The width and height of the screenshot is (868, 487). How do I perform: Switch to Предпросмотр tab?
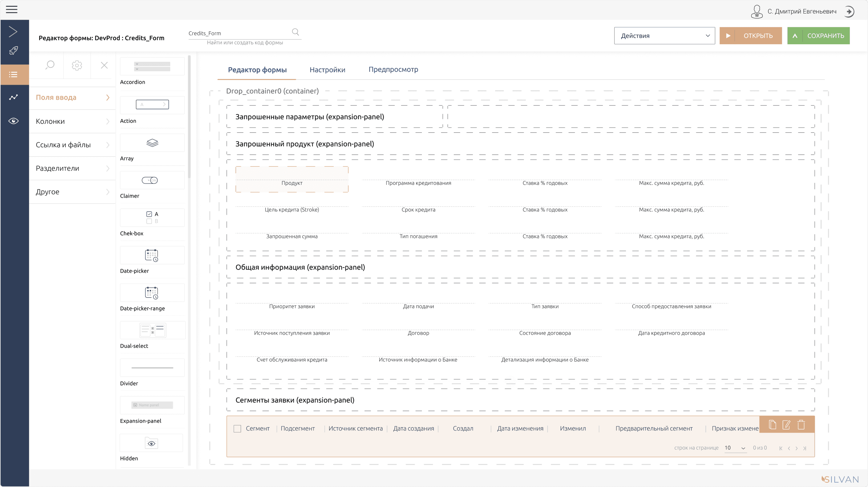pos(393,69)
